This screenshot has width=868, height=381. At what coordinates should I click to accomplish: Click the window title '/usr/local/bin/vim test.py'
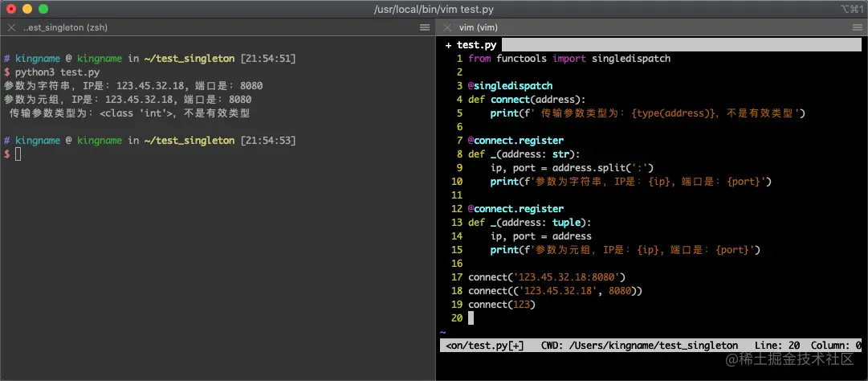(434, 10)
